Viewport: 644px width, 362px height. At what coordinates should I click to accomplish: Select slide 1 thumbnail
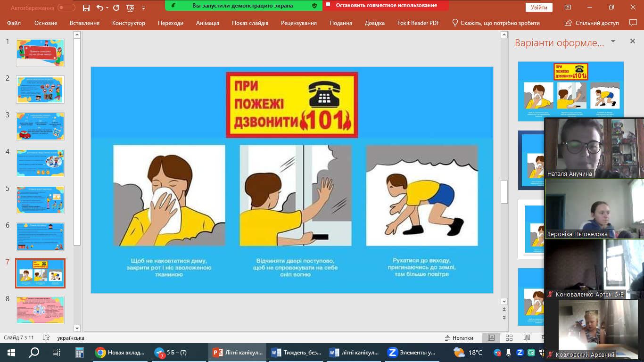click(41, 53)
